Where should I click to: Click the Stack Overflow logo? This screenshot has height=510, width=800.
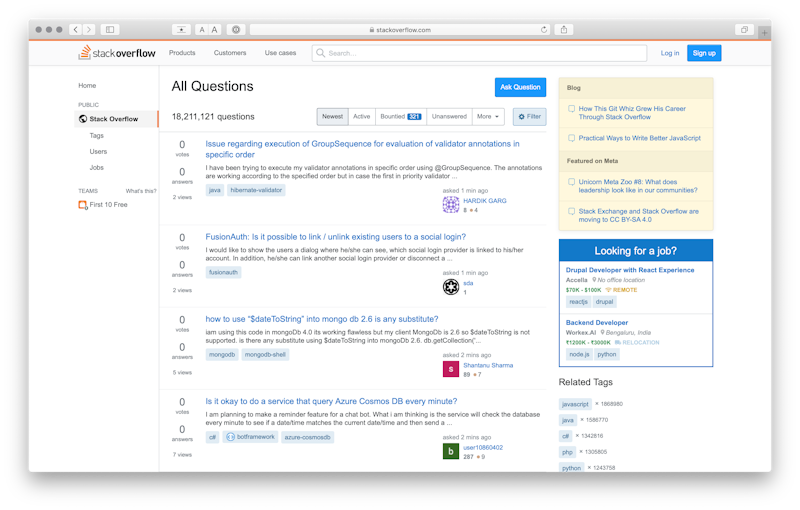[117, 53]
